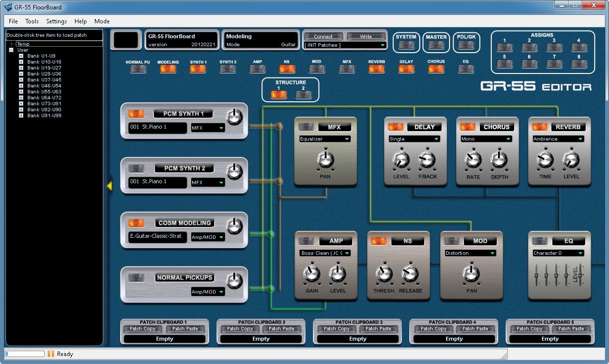This screenshot has width=609, height=364.
Task: Click the top-row MFX shortcut LED button
Action: click(347, 69)
